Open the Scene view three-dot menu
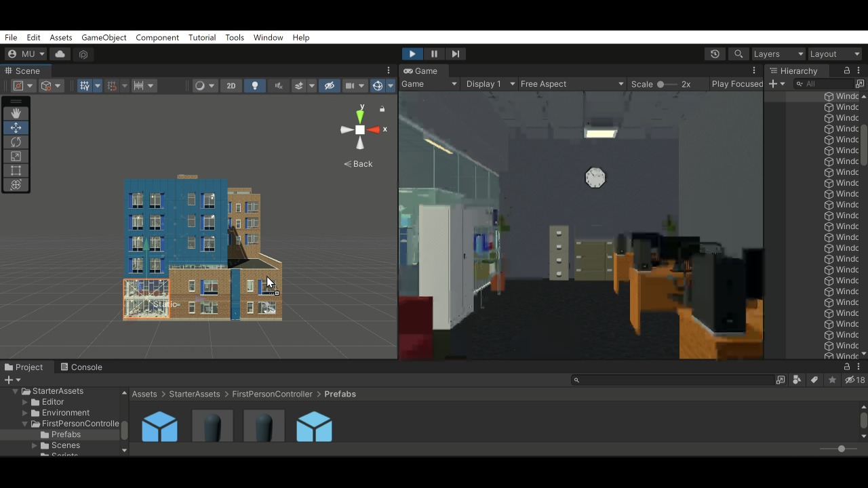Screen dimensions: 868x488 click(x=389, y=70)
